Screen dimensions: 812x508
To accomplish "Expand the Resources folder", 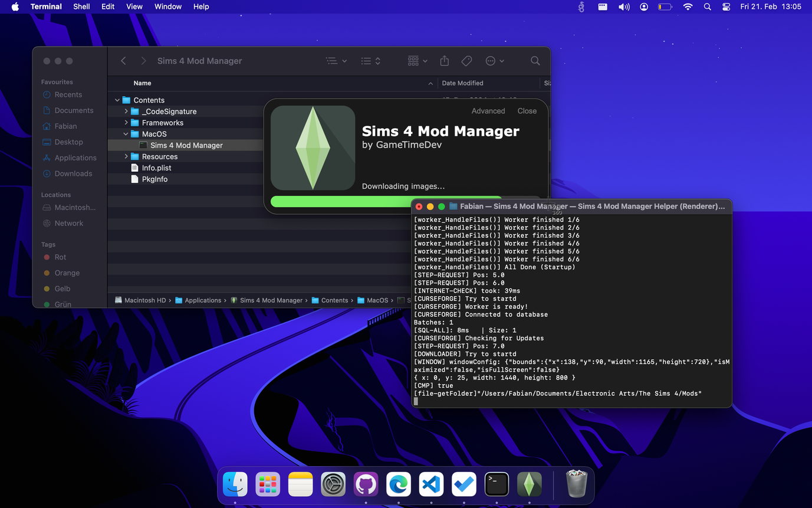I will (x=126, y=156).
